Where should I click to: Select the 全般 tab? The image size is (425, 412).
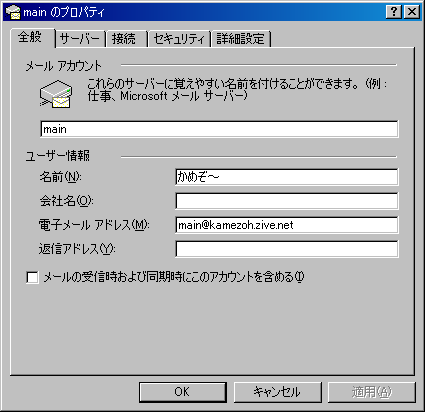(30, 37)
